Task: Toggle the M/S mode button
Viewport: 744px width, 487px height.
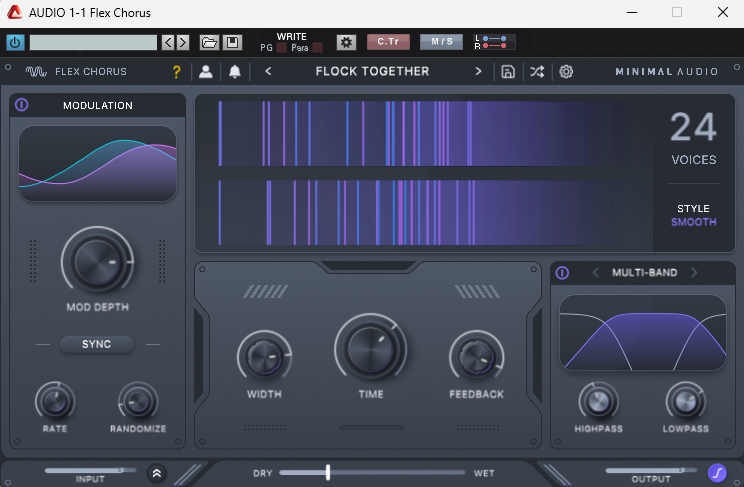Action: point(441,42)
